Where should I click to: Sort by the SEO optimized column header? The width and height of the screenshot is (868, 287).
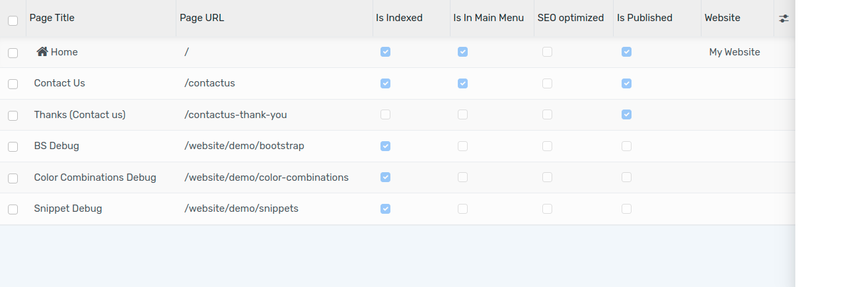(x=571, y=18)
